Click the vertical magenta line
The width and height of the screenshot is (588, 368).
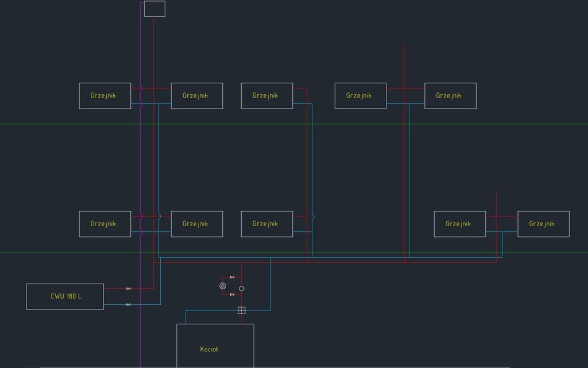tap(141, 172)
